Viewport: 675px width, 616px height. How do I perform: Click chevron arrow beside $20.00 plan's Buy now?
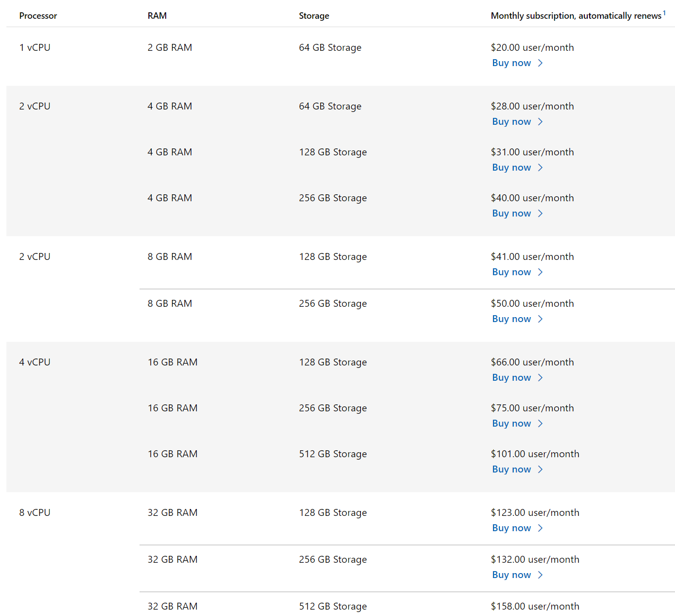coord(540,63)
